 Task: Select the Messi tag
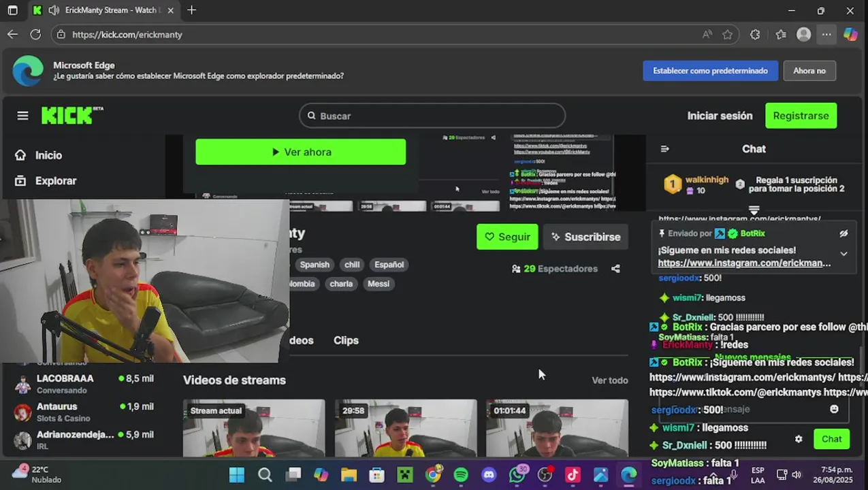point(379,284)
